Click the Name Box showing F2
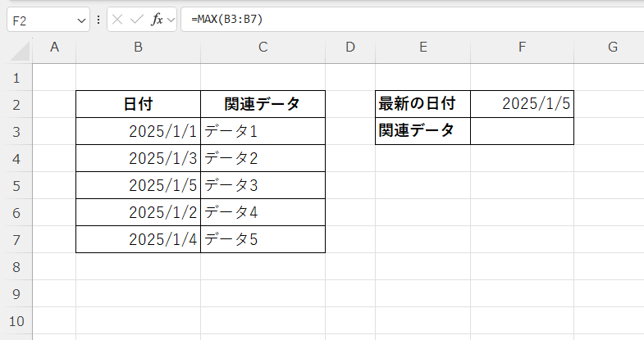This screenshot has height=340, width=644. pyautogui.click(x=41, y=19)
